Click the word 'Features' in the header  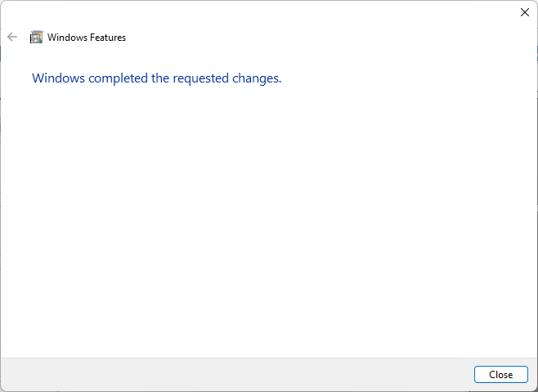pyautogui.click(x=107, y=38)
